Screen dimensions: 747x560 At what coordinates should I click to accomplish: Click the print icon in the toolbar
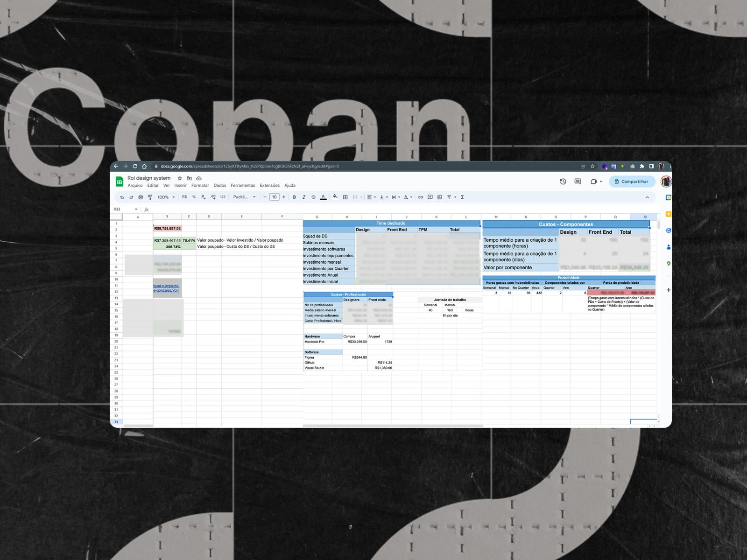(141, 197)
